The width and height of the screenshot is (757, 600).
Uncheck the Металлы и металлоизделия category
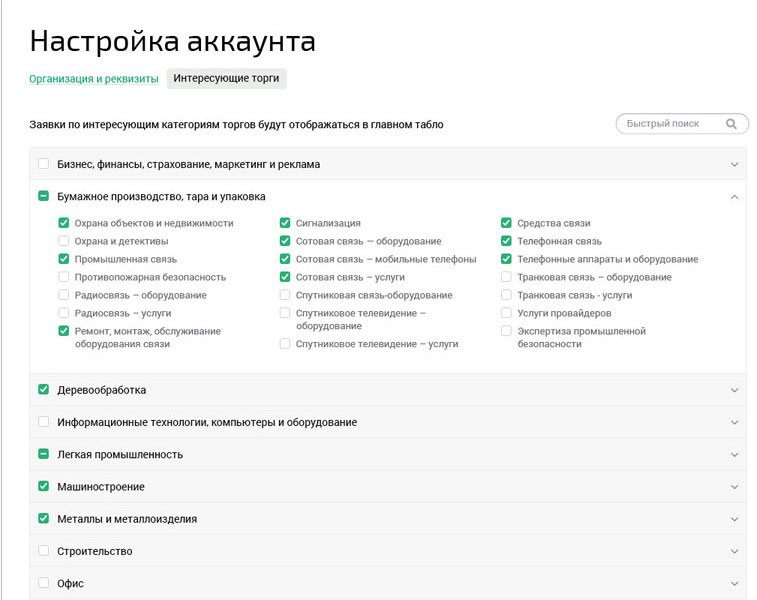tap(43, 519)
